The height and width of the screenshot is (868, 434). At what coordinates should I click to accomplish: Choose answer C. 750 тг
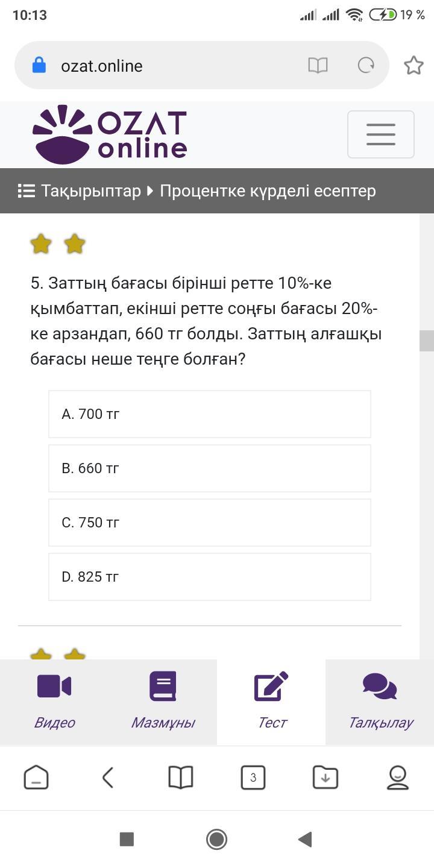tap(209, 523)
